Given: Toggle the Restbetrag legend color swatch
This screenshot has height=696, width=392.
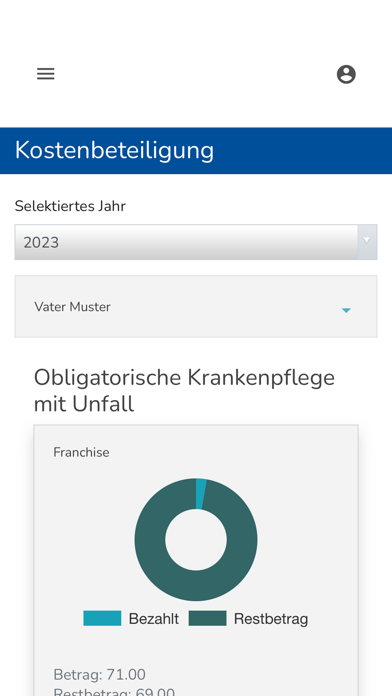Looking at the screenshot, I should (x=207, y=618).
